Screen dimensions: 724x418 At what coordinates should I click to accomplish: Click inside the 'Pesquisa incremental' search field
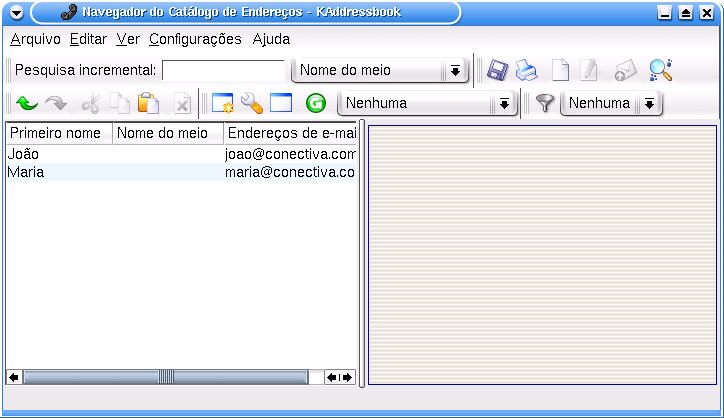[x=223, y=71]
